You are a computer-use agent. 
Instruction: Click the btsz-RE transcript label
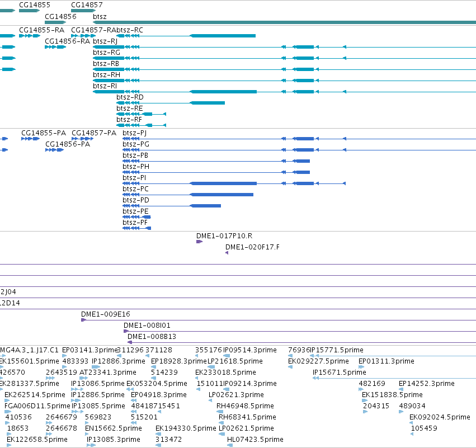click(x=130, y=109)
